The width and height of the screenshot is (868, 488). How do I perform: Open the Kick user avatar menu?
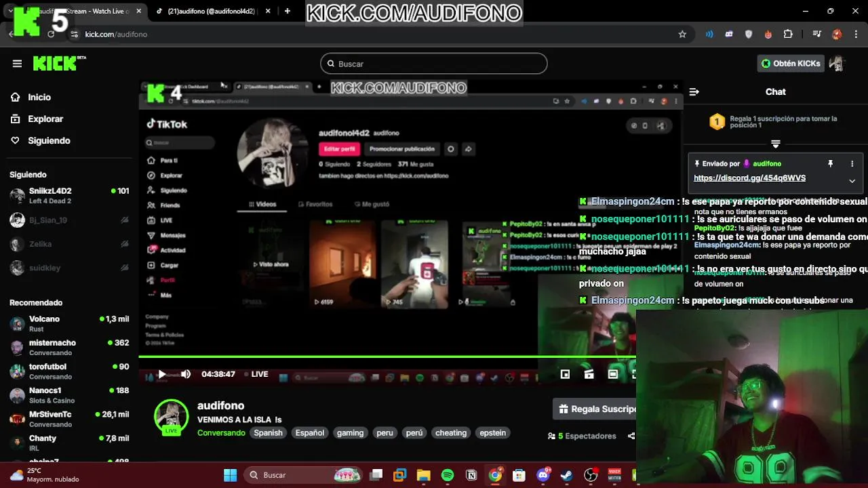pyautogui.click(x=836, y=64)
